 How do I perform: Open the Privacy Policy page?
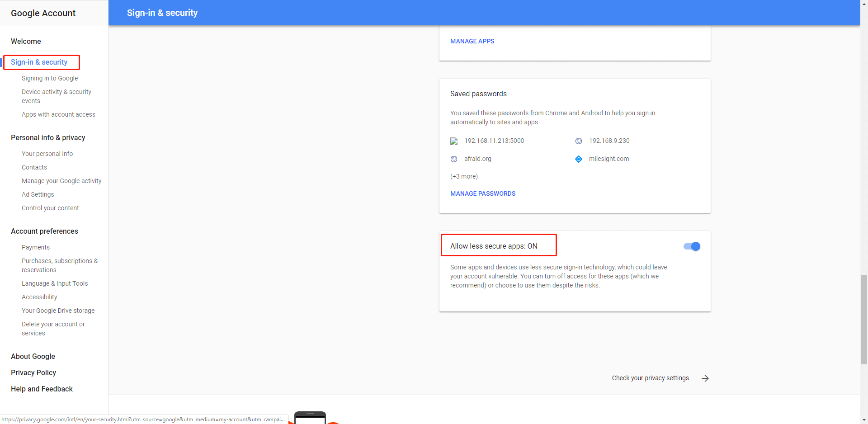click(33, 372)
